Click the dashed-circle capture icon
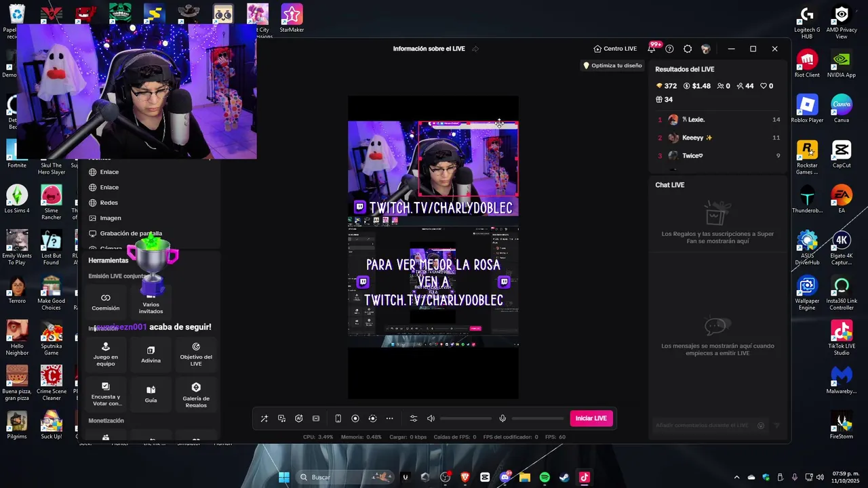The image size is (868, 488). click(x=372, y=419)
